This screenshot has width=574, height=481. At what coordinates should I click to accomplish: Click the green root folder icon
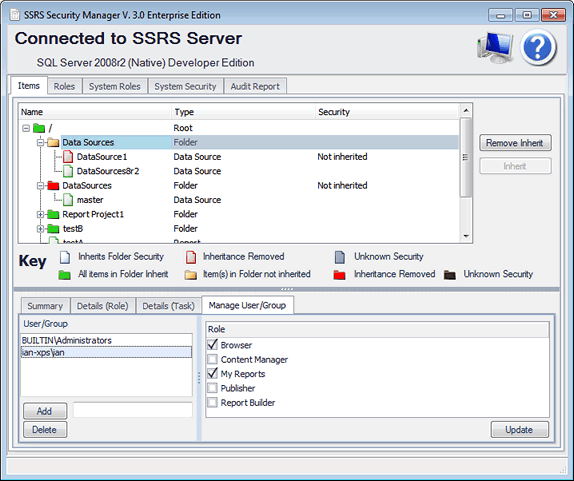(39, 128)
